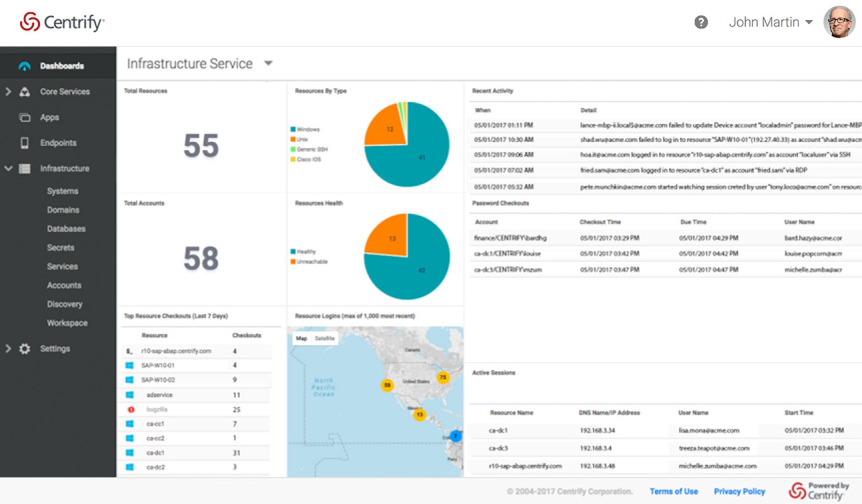Select Secrets under Infrastructure
This screenshot has height=504, width=862.
[60, 248]
